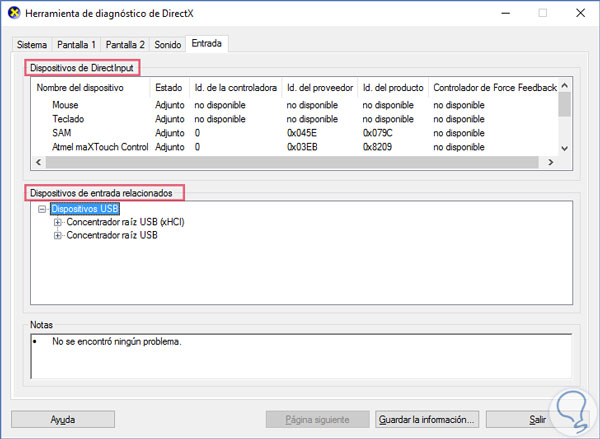Select Concentrador raíz USB (xHCI) item
Screen dimensions: 600x439
[125, 222]
